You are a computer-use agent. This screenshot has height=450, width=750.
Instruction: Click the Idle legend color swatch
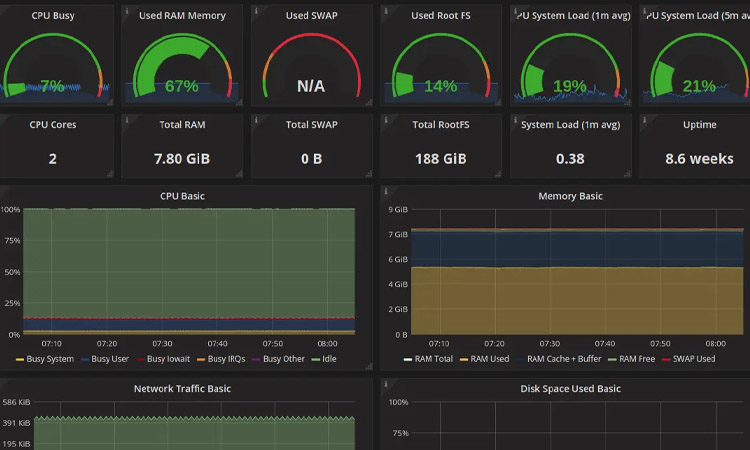click(316, 358)
